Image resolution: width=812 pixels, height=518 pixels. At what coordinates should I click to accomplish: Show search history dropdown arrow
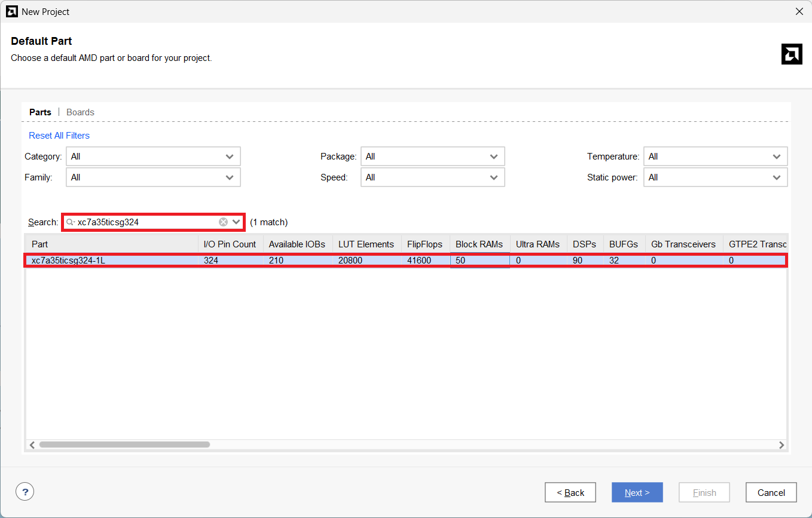tap(236, 222)
